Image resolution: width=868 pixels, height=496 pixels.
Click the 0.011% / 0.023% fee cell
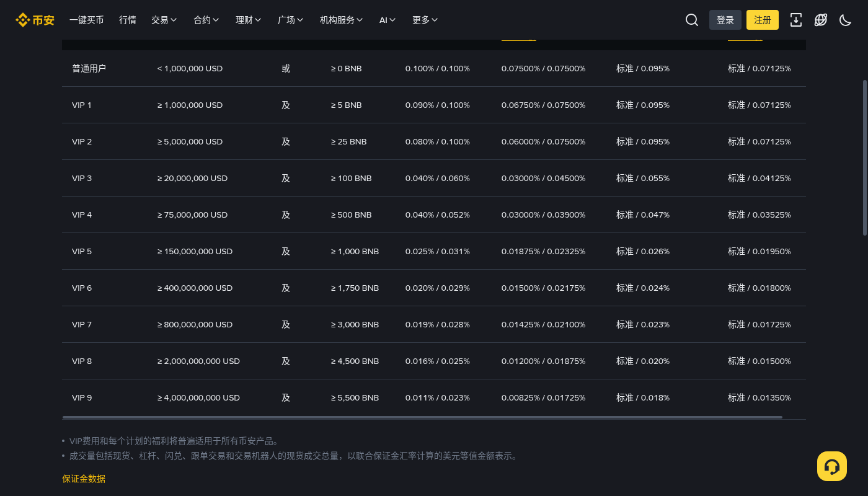click(438, 397)
